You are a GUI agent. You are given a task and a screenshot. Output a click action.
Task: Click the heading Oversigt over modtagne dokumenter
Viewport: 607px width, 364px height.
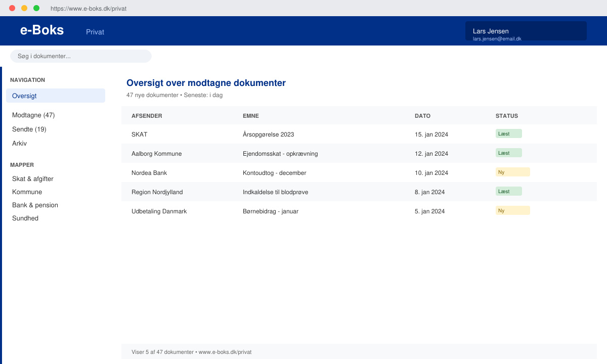pyautogui.click(x=206, y=83)
